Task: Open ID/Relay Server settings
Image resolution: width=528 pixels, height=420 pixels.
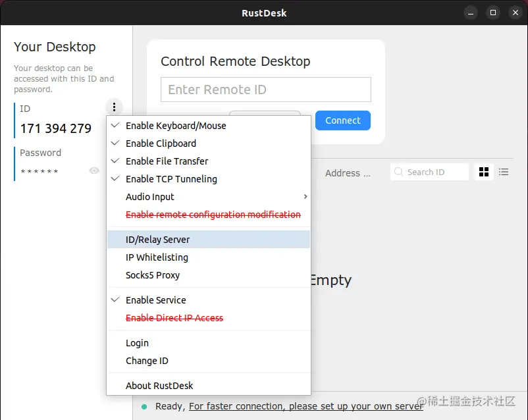Action: [x=209, y=240]
